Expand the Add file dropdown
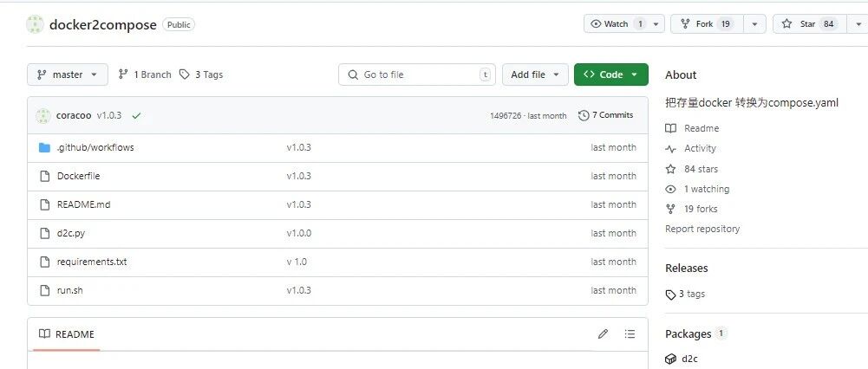Viewport: 868px width, 369px height. pos(535,74)
